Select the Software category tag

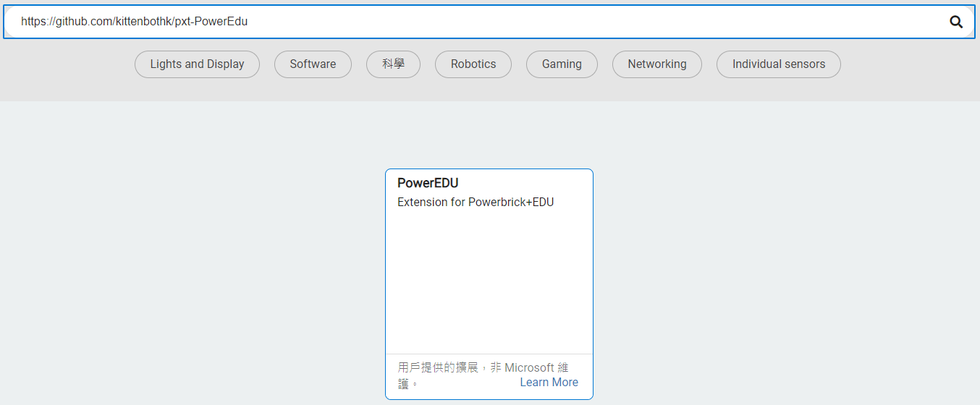point(313,64)
